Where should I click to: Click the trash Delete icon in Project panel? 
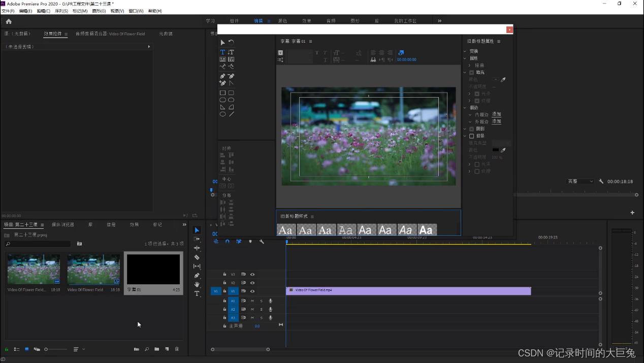(177, 349)
